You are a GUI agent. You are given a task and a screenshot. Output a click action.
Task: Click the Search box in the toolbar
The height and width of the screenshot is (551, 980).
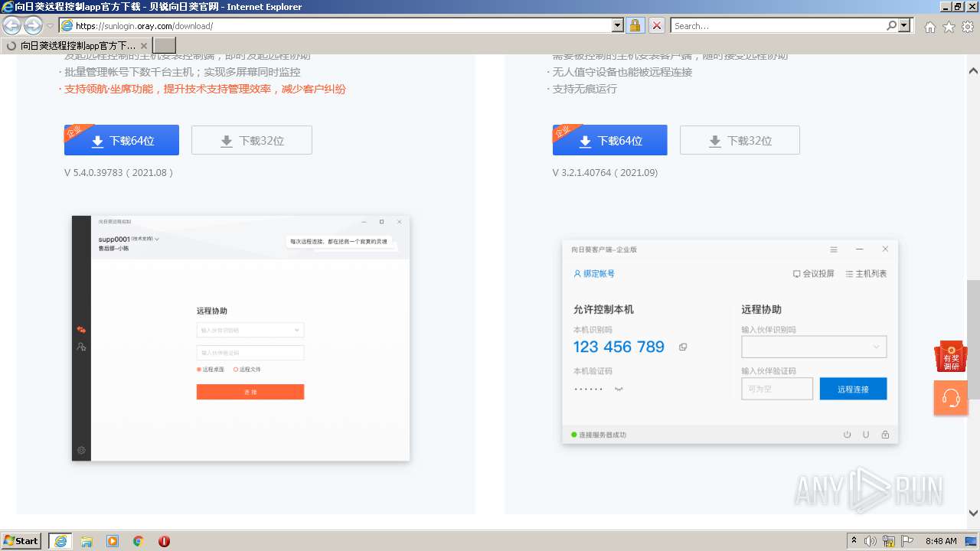[778, 25]
